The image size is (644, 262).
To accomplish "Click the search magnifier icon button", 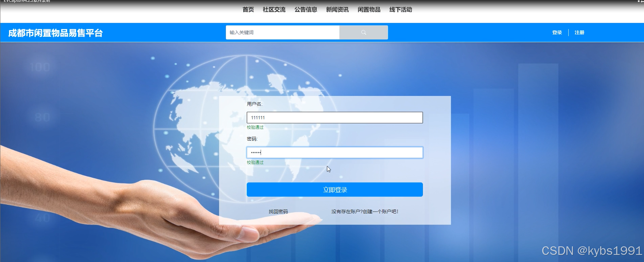I will (364, 32).
